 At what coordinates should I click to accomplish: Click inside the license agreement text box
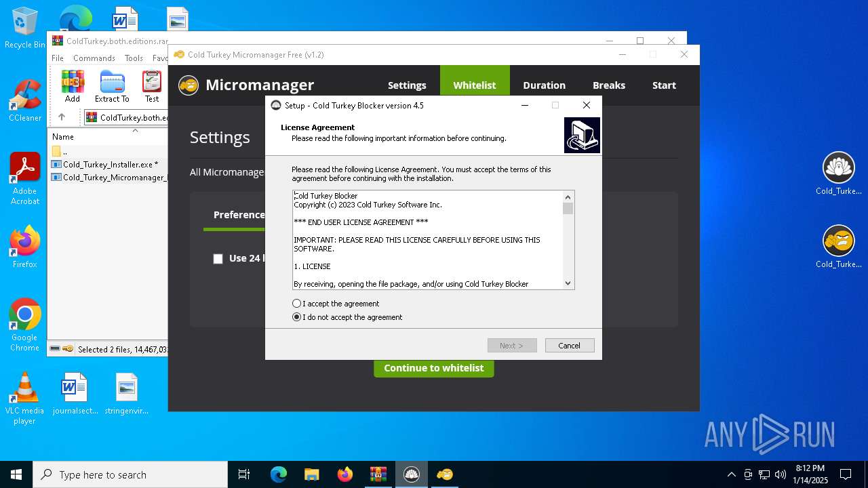pyautogui.click(x=428, y=240)
